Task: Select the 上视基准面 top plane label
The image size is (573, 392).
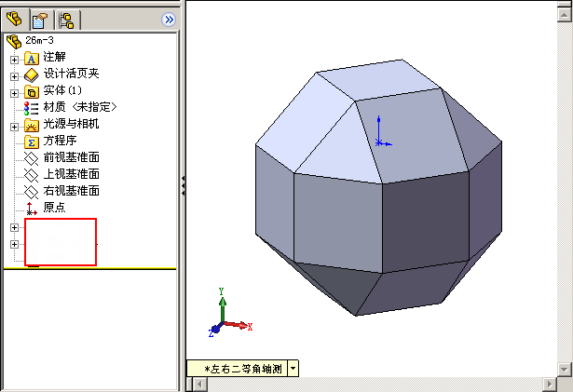Action: click(x=71, y=174)
